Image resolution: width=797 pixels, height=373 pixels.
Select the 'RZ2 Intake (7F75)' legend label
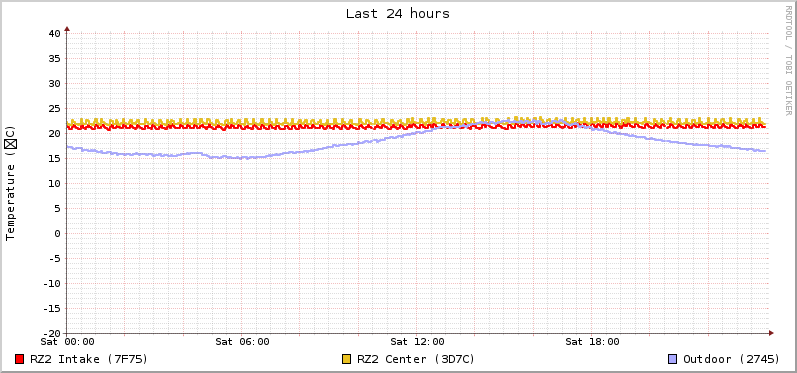89,359
